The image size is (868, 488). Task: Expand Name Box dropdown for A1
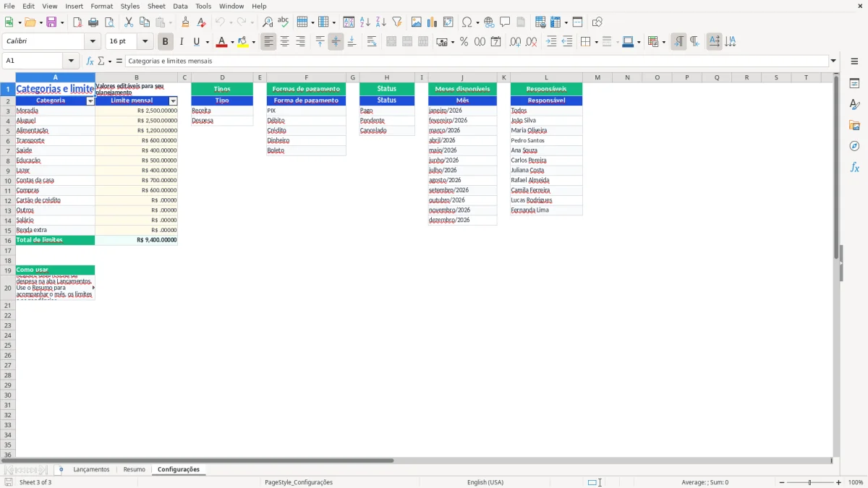pyautogui.click(x=71, y=61)
